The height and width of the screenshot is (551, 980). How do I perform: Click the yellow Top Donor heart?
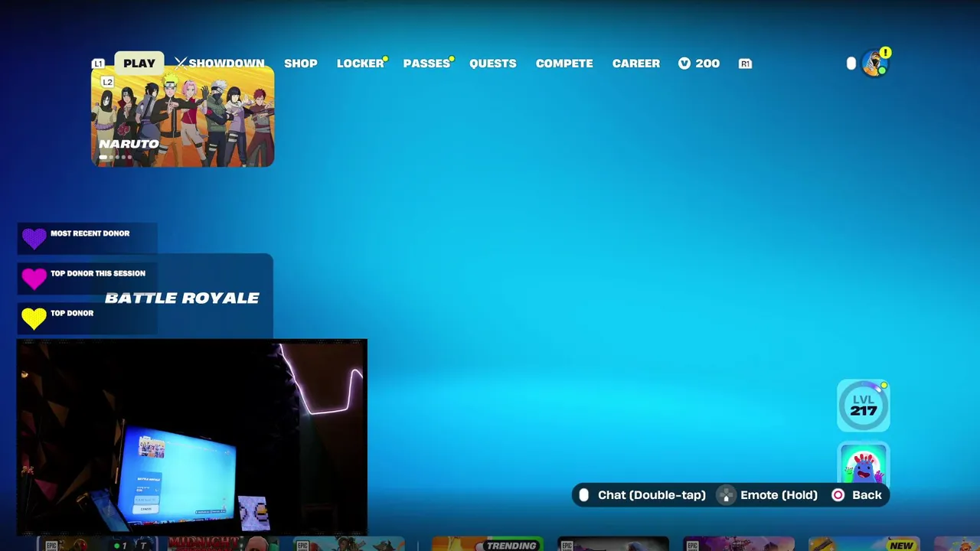point(34,318)
